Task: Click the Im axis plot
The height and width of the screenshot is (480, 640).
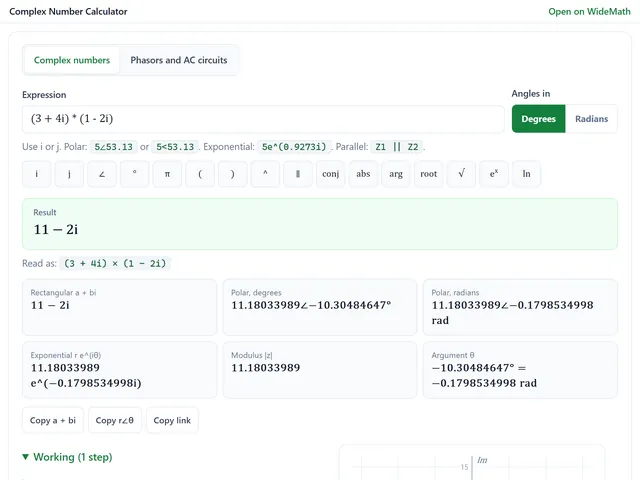Action: click(471, 462)
